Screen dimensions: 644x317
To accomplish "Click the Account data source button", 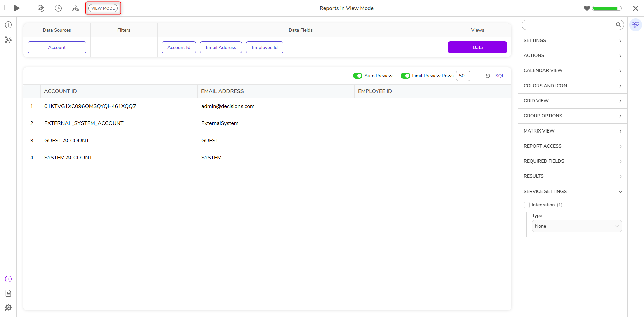I will tap(57, 47).
